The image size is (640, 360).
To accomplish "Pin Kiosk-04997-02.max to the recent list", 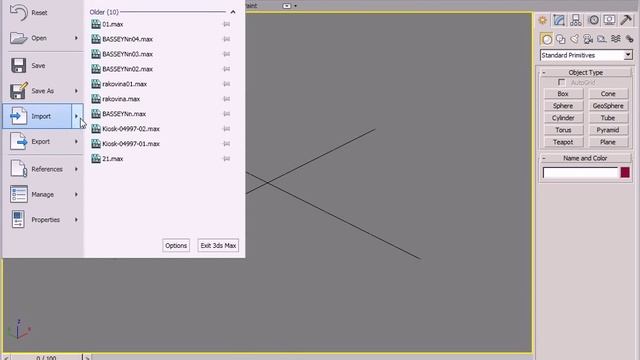I will (x=227, y=129).
